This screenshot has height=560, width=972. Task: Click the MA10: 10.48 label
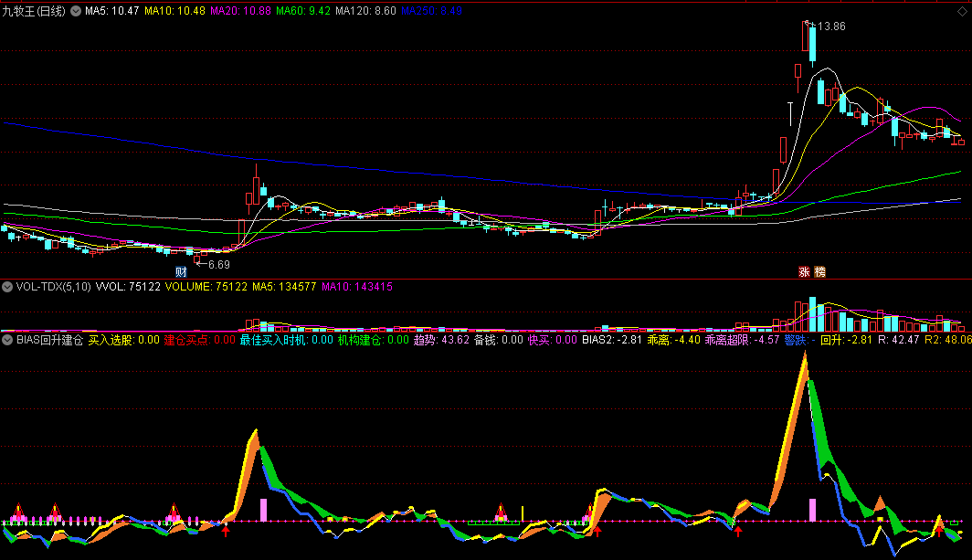(174, 11)
